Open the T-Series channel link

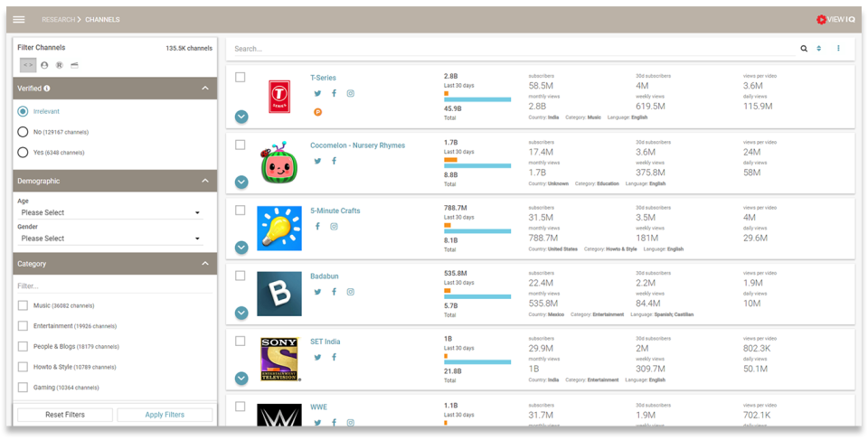(324, 78)
